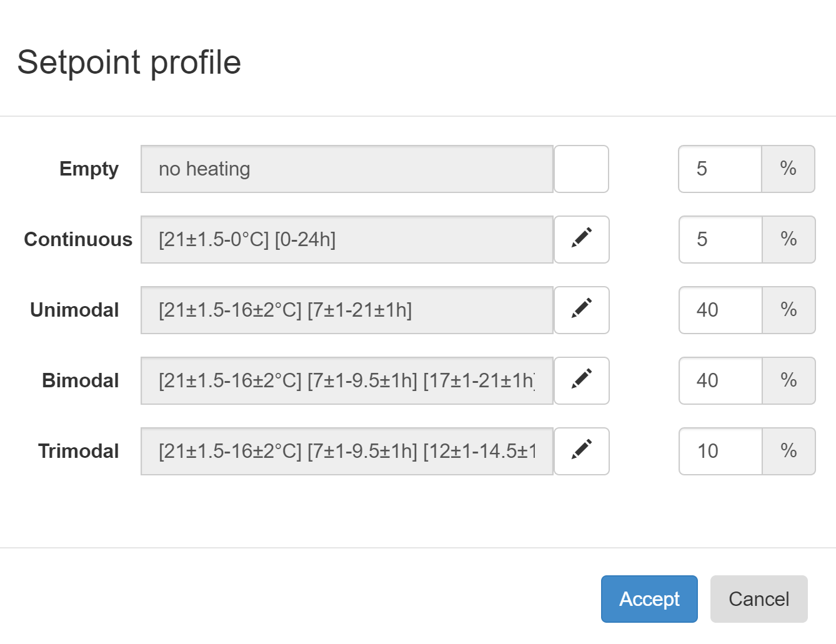This screenshot has height=644, width=836.
Task: Select the Unimodal [7±1-21±1h] setpoint field
Action: point(347,310)
